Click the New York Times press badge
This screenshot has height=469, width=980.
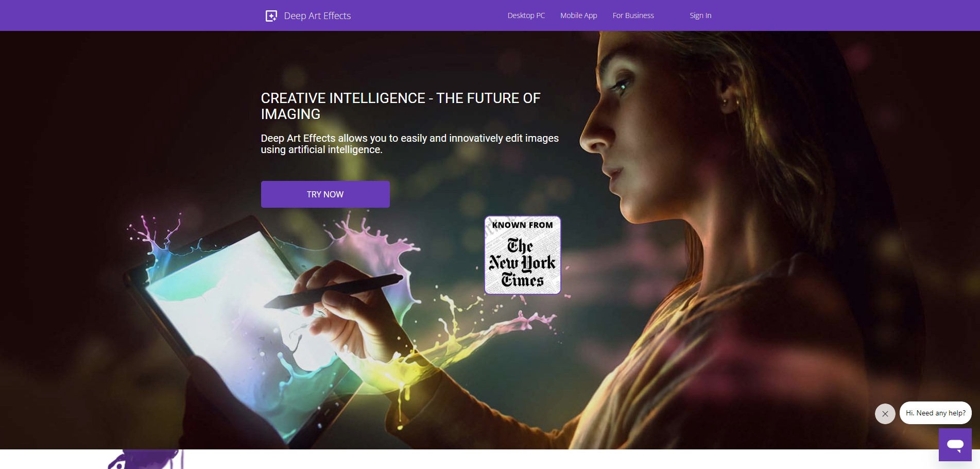522,255
